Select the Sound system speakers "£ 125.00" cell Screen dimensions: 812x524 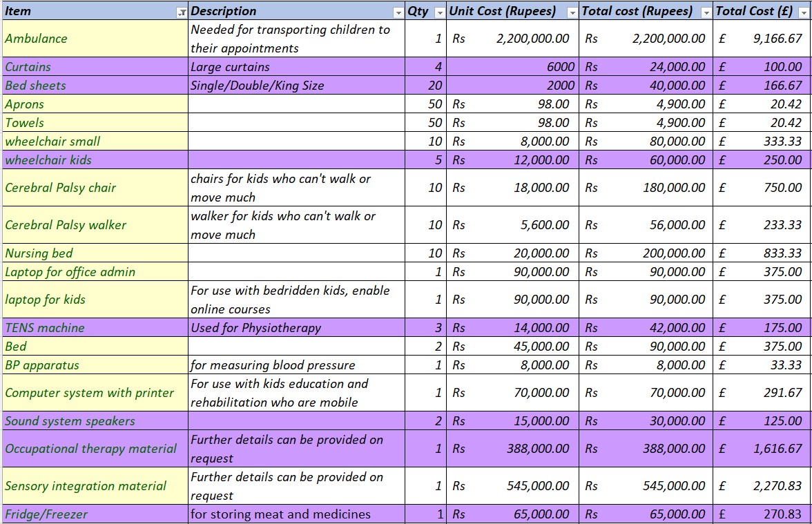761,421
